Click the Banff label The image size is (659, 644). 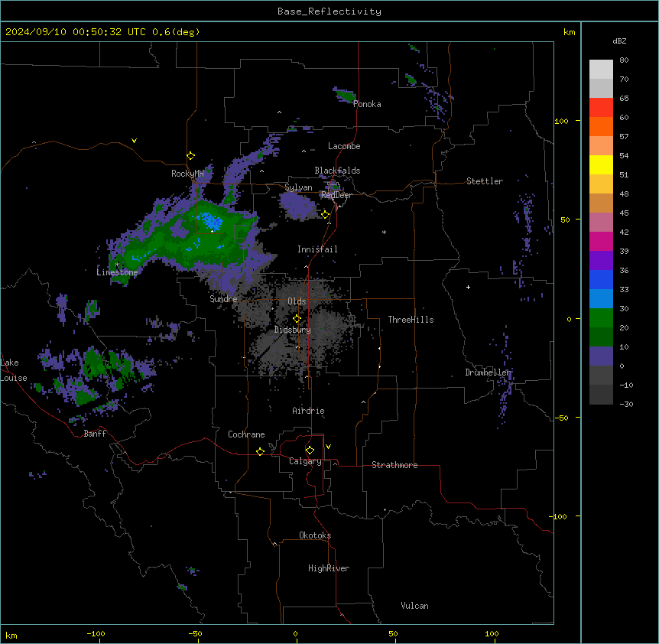coord(95,434)
